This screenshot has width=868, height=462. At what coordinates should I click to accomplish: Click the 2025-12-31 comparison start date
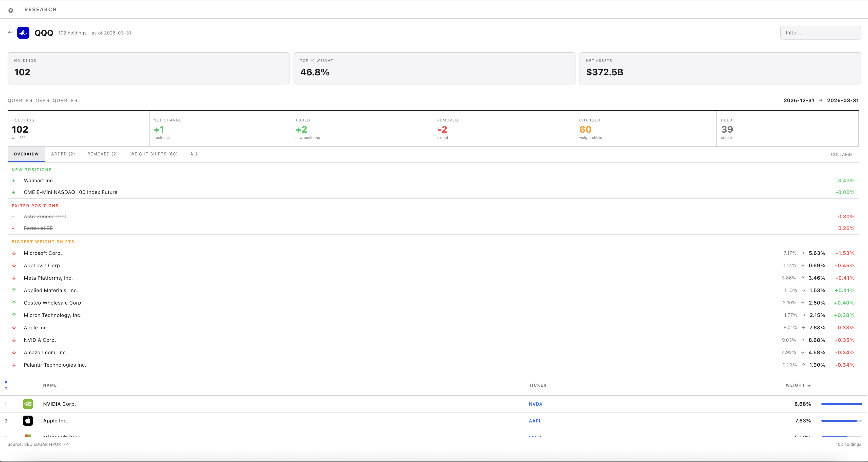(799, 100)
